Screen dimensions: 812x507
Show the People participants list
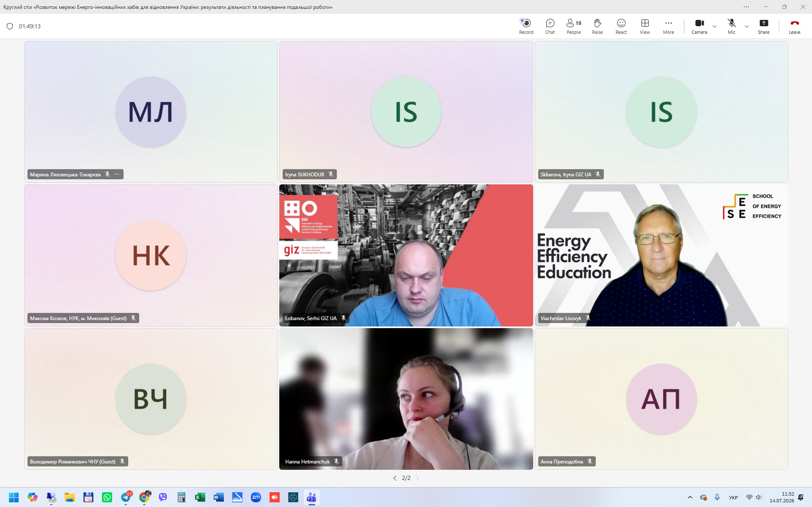[x=574, y=26]
